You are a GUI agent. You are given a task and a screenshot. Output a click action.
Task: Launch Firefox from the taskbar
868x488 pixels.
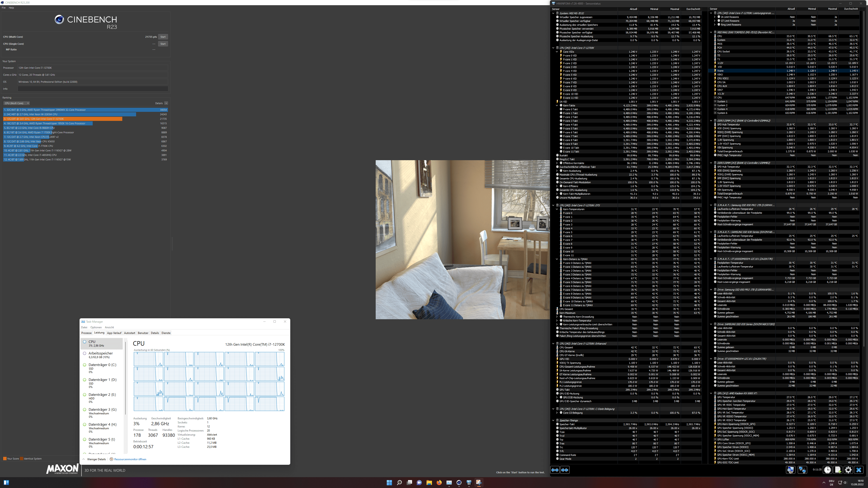[x=439, y=482]
